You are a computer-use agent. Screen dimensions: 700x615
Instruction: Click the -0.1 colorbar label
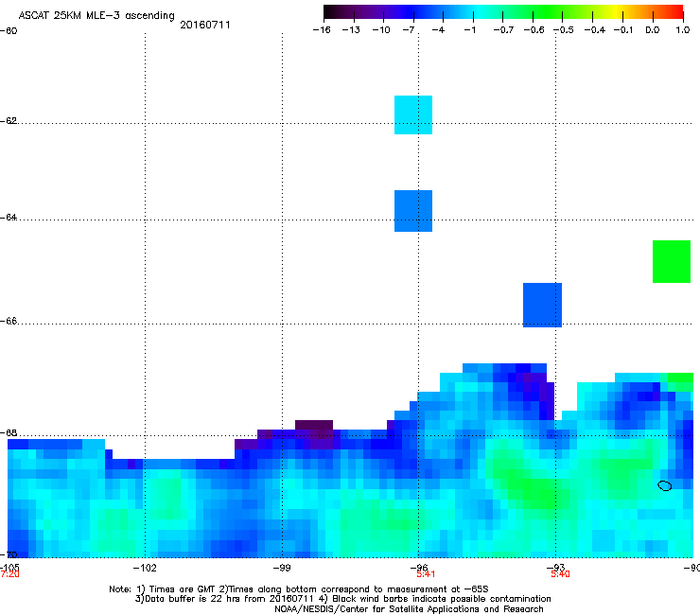[623, 30]
